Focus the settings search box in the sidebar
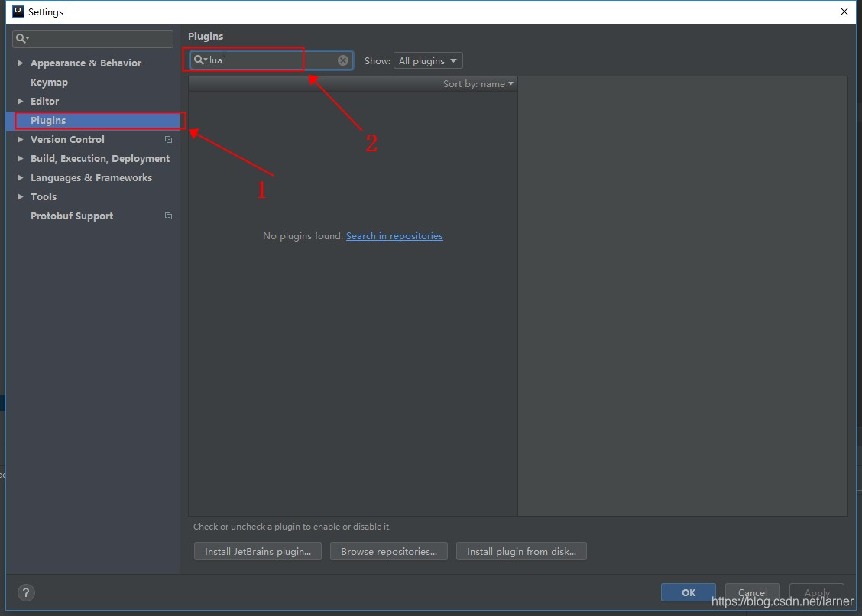The image size is (862, 616). pyautogui.click(x=92, y=38)
